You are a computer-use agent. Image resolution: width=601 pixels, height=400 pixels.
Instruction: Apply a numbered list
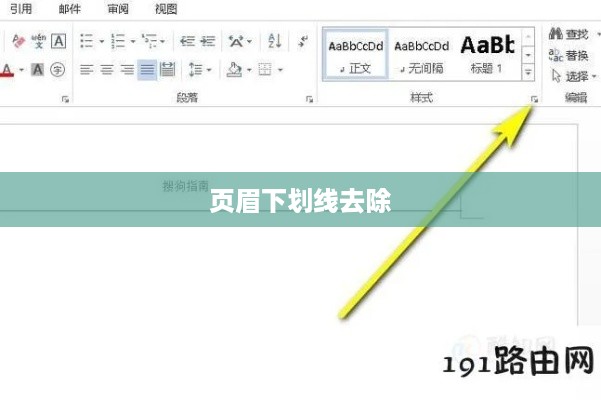click(x=118, y=41)
